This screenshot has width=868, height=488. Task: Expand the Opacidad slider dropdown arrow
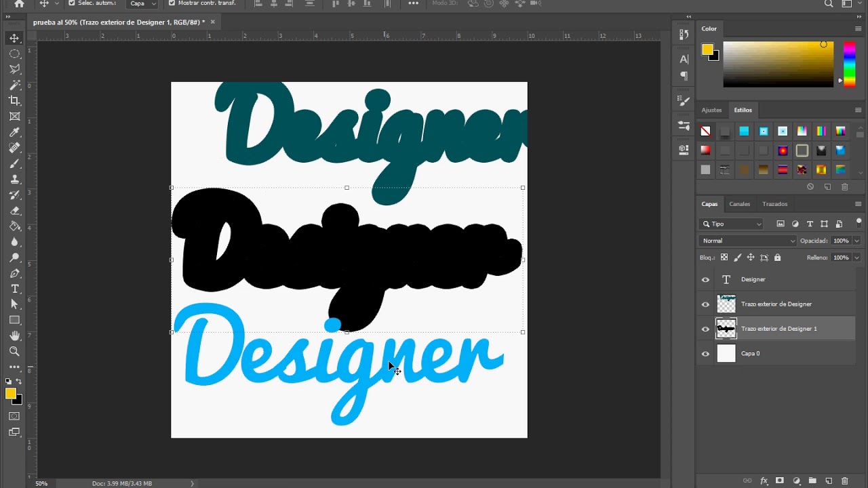856,241
